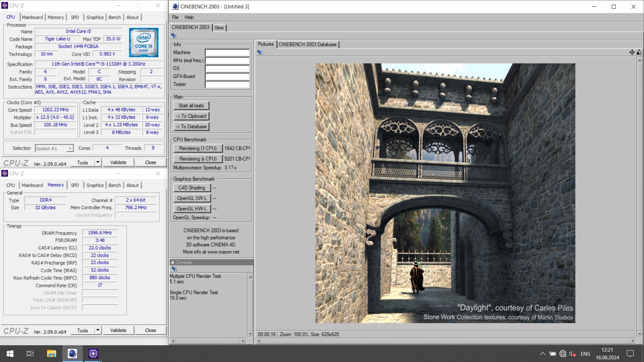644x362 pixels.
Task: Open the notification center icon
Action: [x=630, y=354]
